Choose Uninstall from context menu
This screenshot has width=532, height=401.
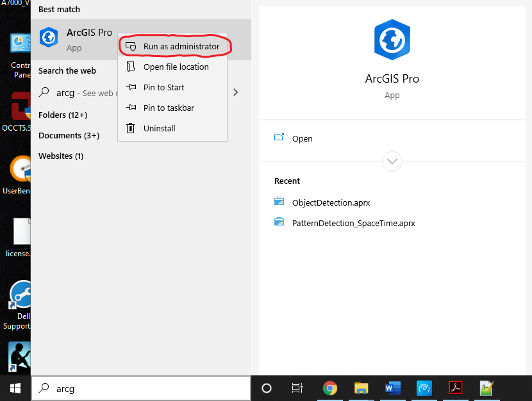(x=172, y=129)
